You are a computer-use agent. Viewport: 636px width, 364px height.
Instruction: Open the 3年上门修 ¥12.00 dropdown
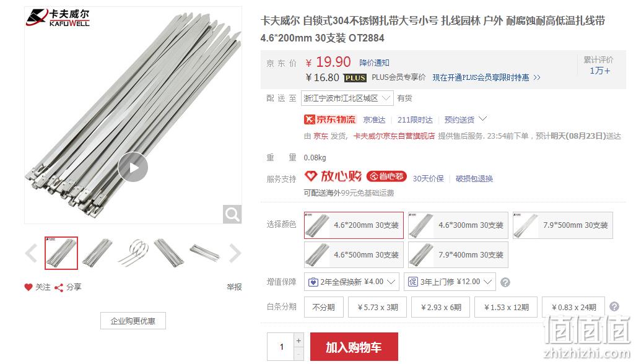click(450, 282)
